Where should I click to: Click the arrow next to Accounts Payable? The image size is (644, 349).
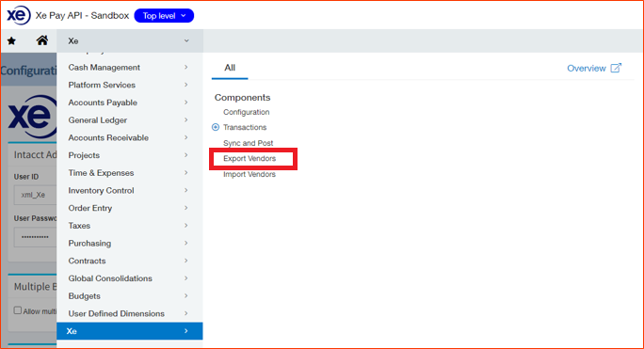pos(186,103)
